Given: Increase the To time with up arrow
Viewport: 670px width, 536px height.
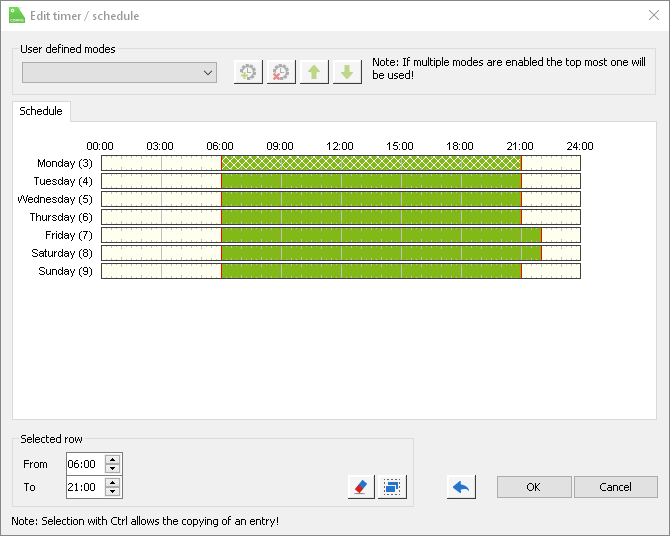Looking at the screenshot, I should 113,482.
